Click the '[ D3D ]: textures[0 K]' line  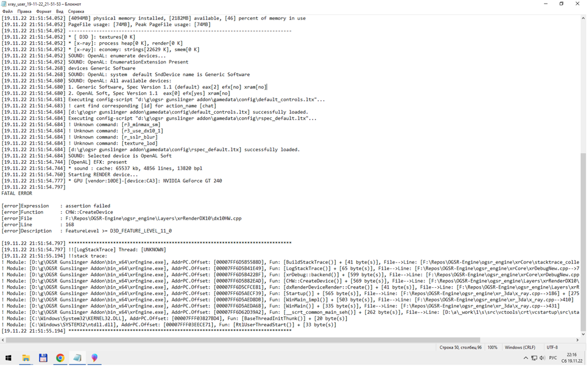(69, 37)
